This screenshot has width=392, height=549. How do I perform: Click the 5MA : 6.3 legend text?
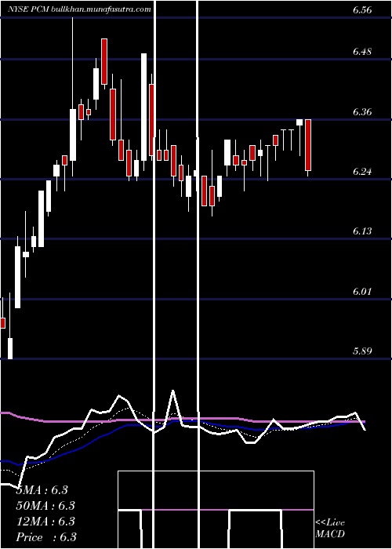(x=42, y=490)
